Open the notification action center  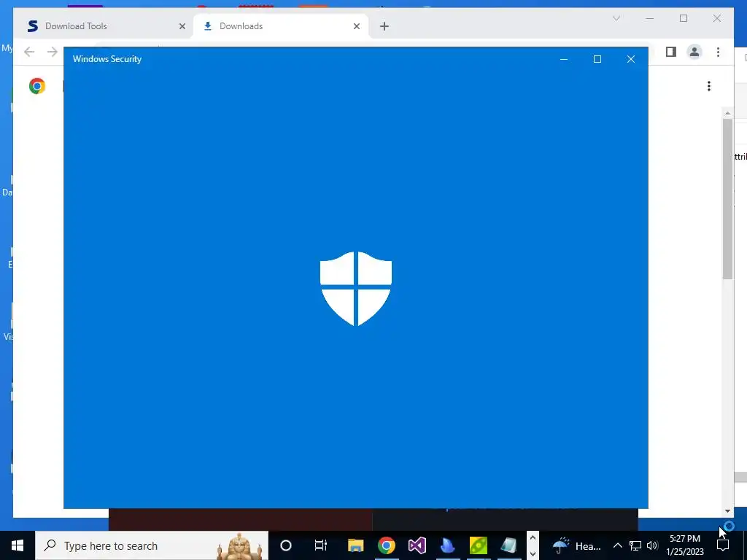click(x=723, y=545)
